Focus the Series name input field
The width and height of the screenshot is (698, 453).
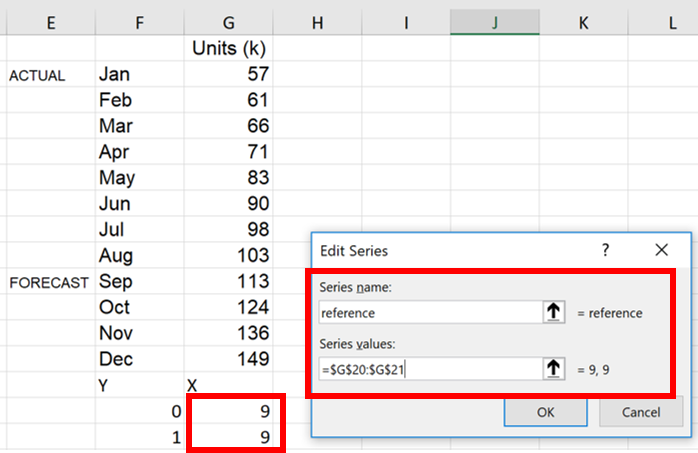[x=430, y=312]
